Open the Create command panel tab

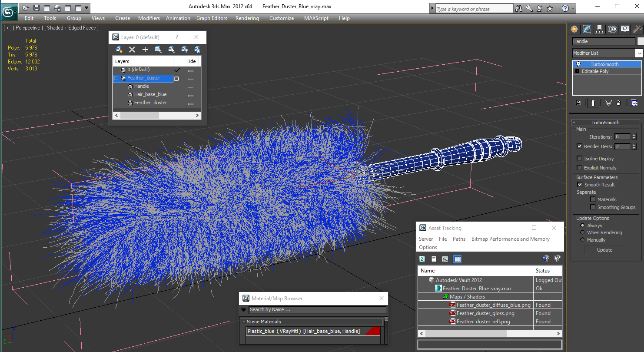coord(574,29)
